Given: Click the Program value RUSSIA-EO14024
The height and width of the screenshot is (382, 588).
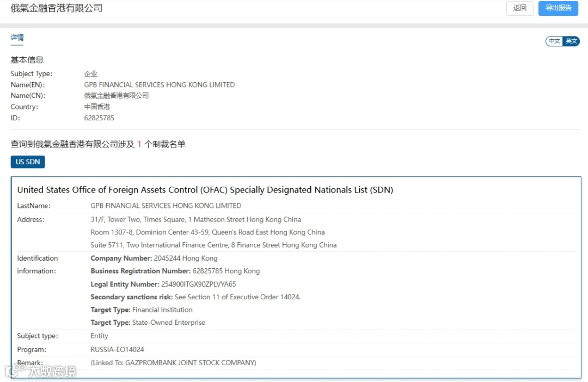Looking at the screenshot, I should pyautogui.click(x=118, y=349).
